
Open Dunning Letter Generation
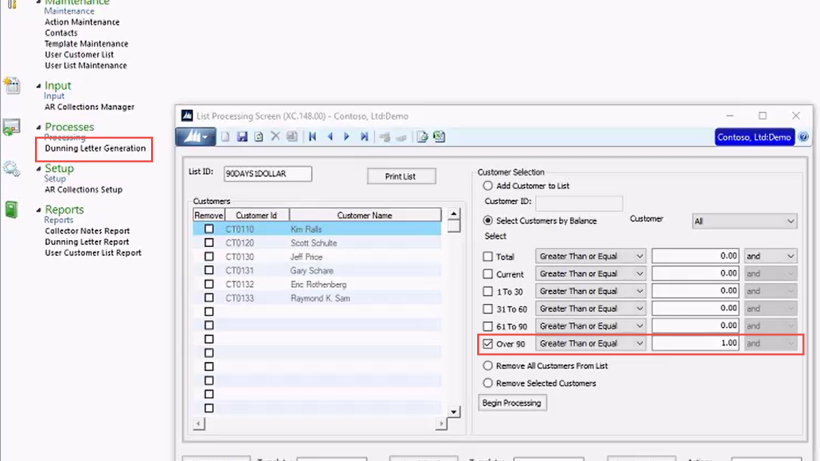(x=95, y=148)
